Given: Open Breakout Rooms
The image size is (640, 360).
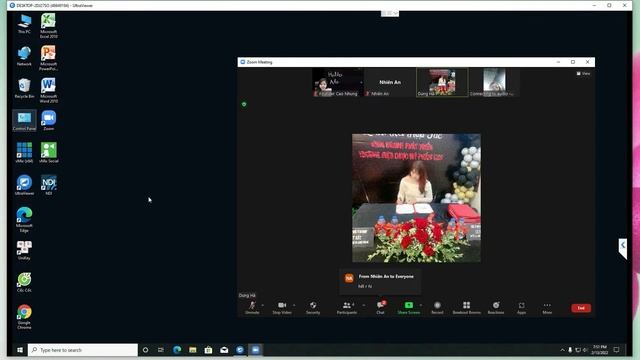Looking at the screenshot, I should pyautogui.click(x=467, y=308).
